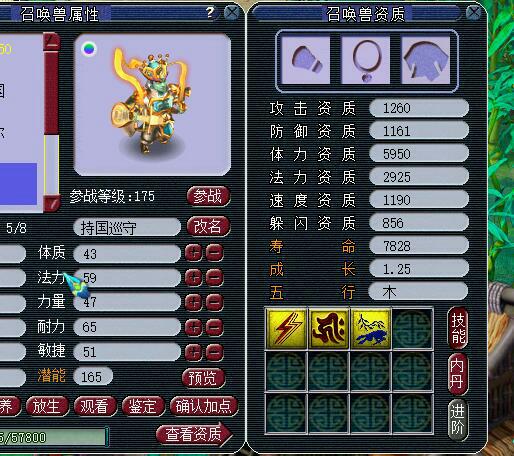This screenshot has height=456, width=514.
Task: Click the help question mark icon
Action: [x=210, y=13]
